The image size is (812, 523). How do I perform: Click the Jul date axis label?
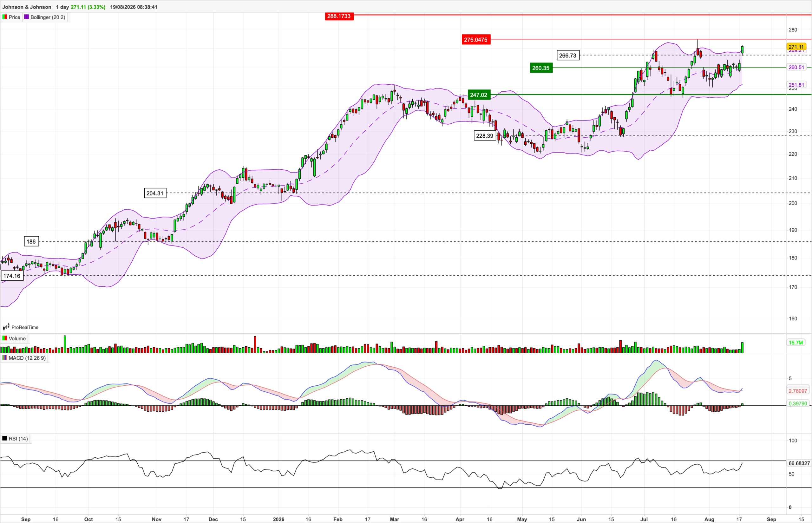point(644,519)
